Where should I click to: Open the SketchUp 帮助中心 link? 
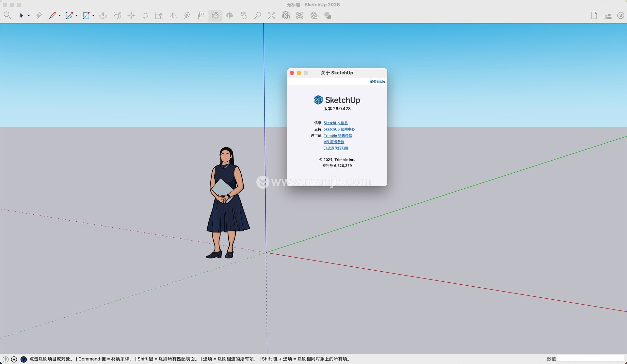click(x=339, y=129)
